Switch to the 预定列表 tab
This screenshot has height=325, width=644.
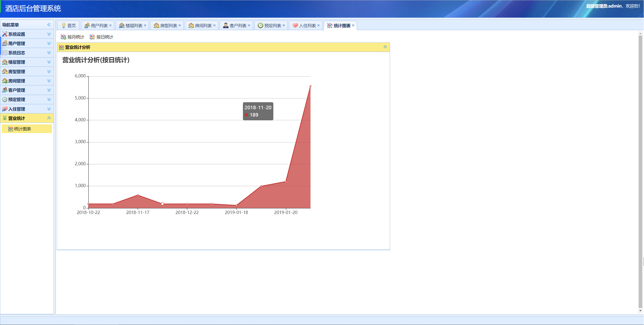(x=271, y=25)
